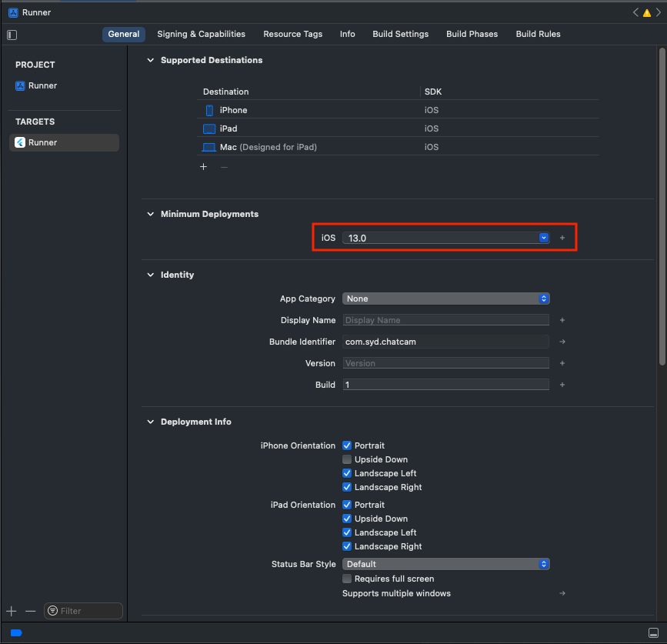Viewport: 667px width, 644px height.
Task: Toggle iPad Orientation Upside Down checkbox
Action: [347, 519]
